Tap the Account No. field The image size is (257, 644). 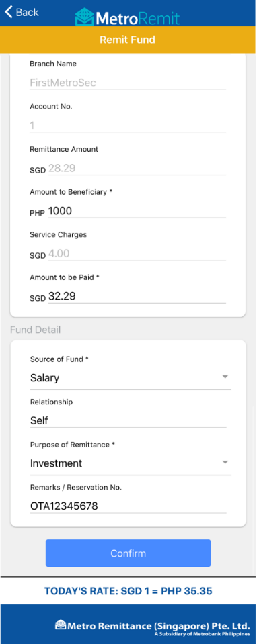[128, 126]
